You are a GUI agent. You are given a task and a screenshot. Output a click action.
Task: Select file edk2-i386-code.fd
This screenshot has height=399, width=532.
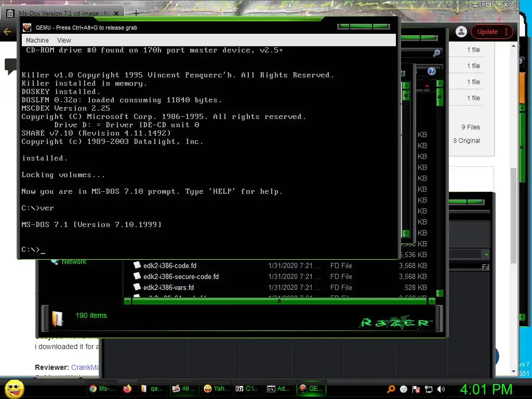click(170, 265)
